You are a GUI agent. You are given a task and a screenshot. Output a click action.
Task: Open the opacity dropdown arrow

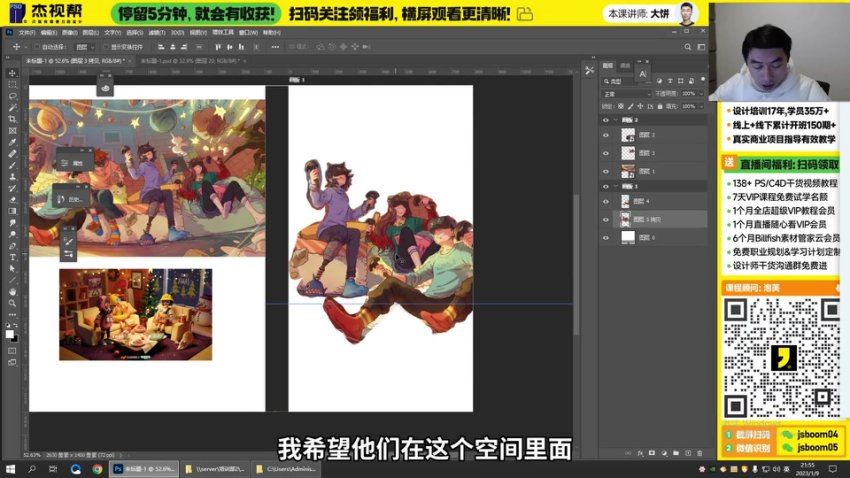pyautogui.click(x=701, y=94)
